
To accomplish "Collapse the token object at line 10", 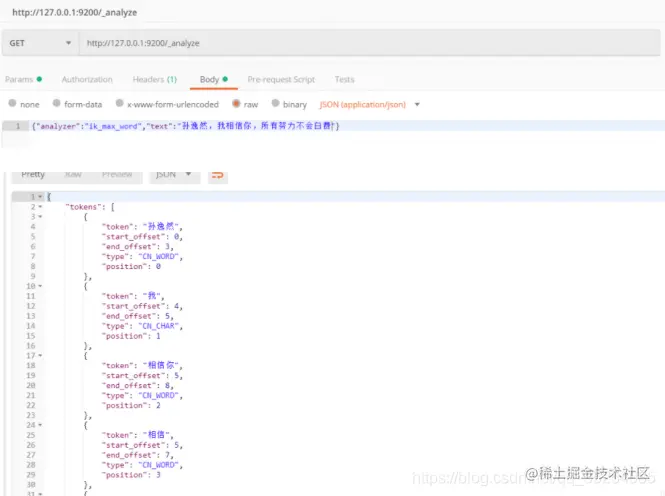I will point(40,286).
